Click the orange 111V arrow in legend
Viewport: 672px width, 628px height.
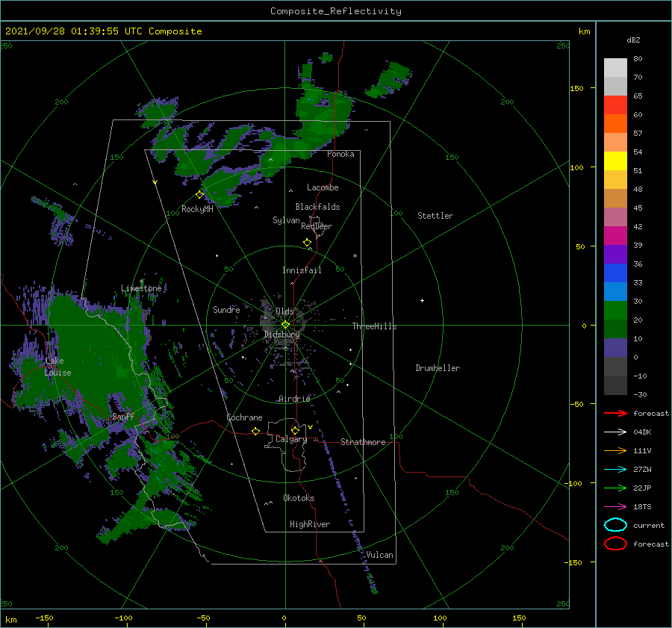click(x=615, y=450)
